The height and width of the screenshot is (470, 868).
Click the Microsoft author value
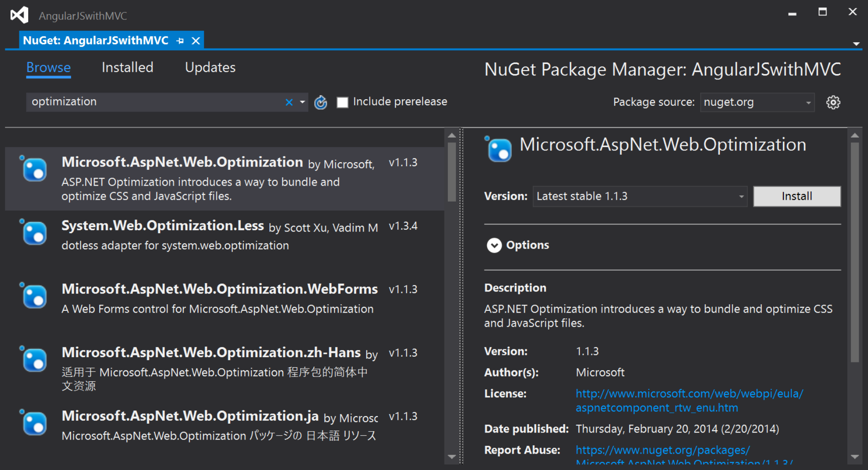(x=600, y=373)
